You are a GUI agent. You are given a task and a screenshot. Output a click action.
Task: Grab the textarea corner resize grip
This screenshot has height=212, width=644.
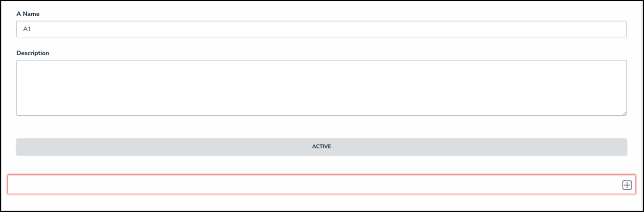(x=624, y=113)
